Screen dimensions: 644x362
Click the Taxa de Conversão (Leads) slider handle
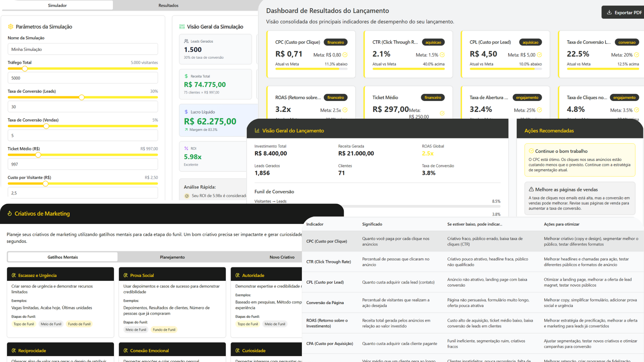[x=82, y=98]
